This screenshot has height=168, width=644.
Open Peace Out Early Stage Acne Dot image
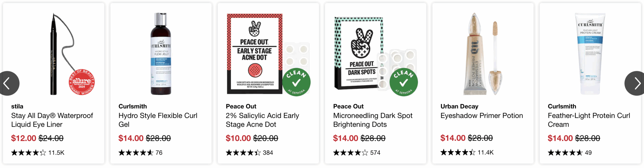pyautogui.click(x=255, y=54)
